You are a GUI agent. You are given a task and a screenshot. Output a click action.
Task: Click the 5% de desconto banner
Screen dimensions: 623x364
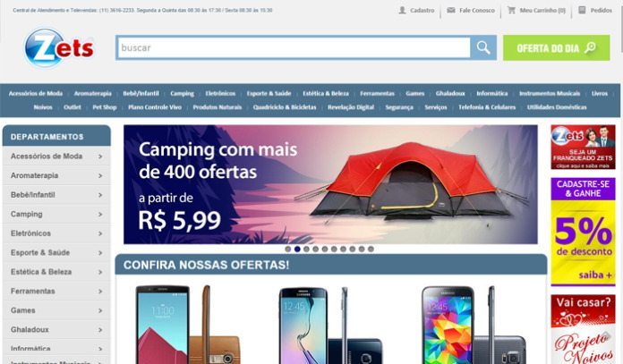pos(583,232)
